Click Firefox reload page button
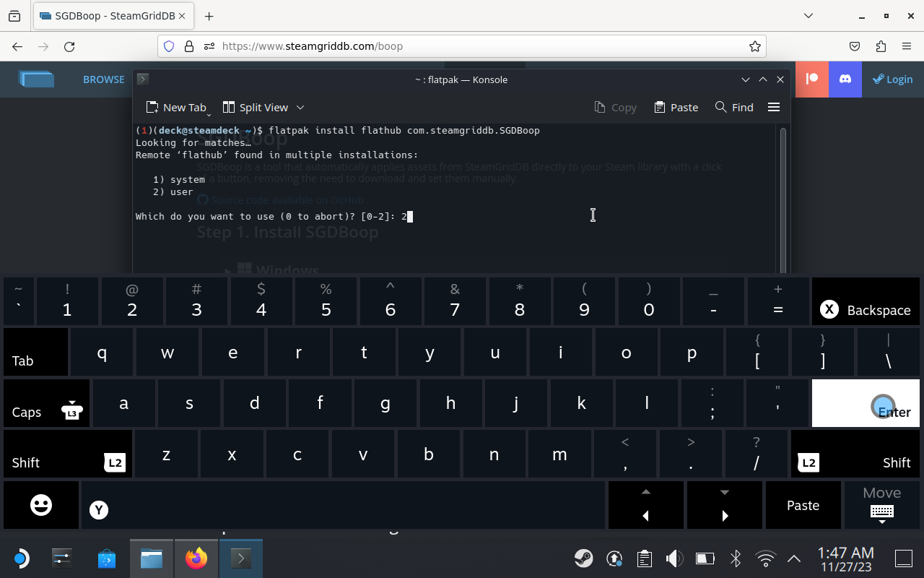This screenshot has height=578, width=924. (69, 46)
